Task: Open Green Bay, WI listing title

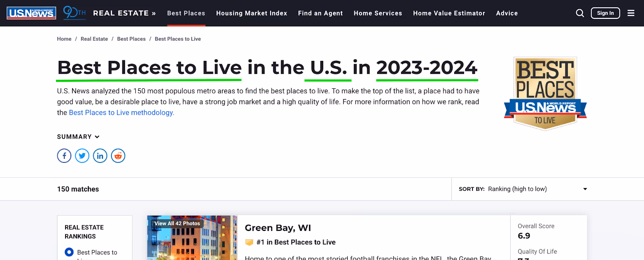Action: click(278, 228)
